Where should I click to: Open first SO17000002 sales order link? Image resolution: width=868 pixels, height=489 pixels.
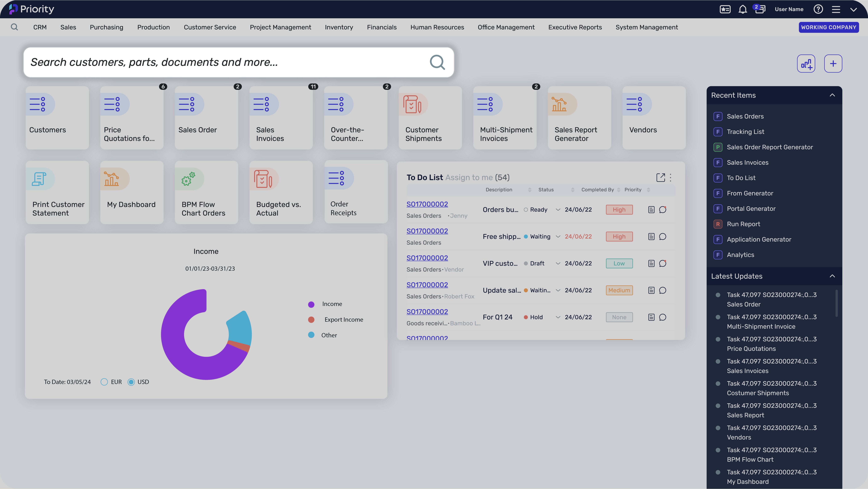pyautogui.click(x=427, y=204)
